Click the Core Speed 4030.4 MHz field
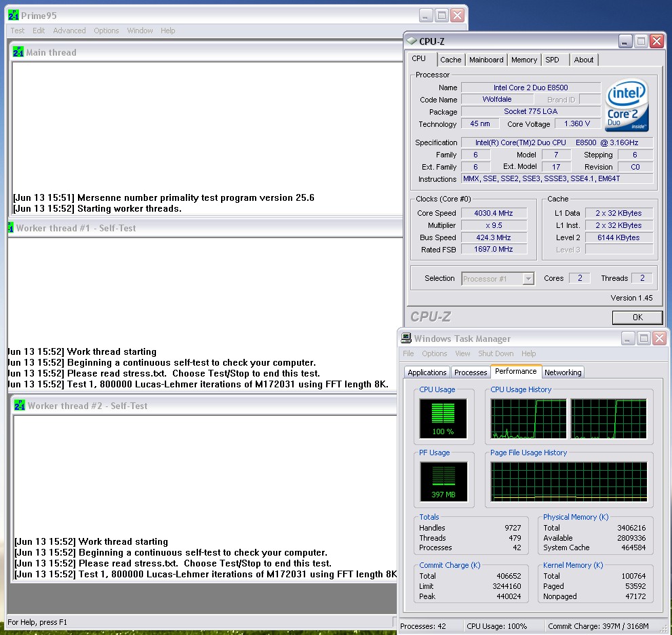 [494, 213]
